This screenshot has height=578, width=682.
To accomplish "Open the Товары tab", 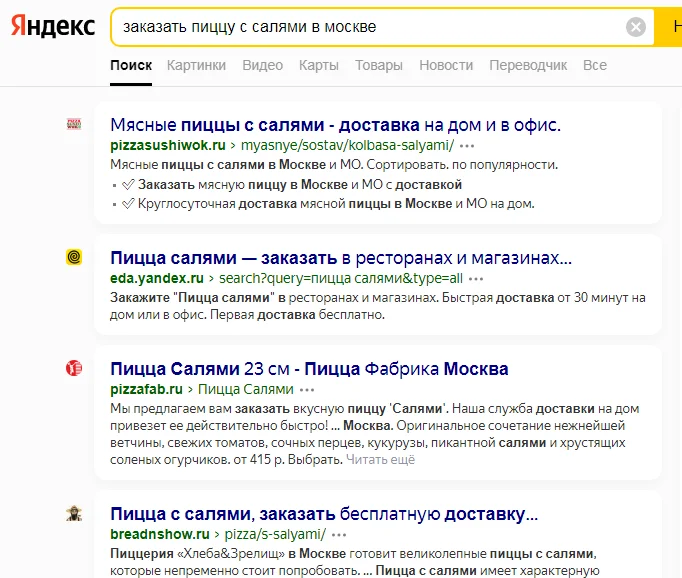I will (x=378, y=65).
